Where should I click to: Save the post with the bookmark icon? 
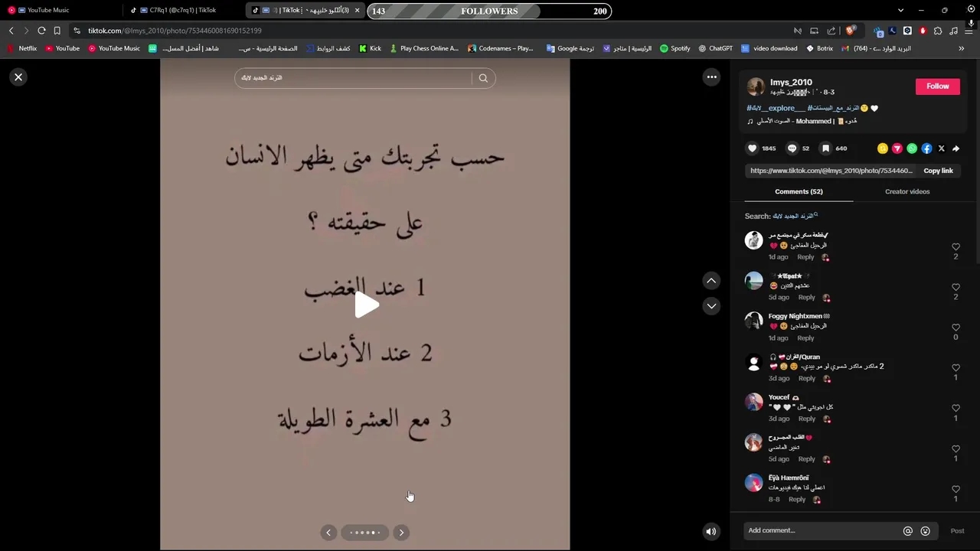coord(825,148)
